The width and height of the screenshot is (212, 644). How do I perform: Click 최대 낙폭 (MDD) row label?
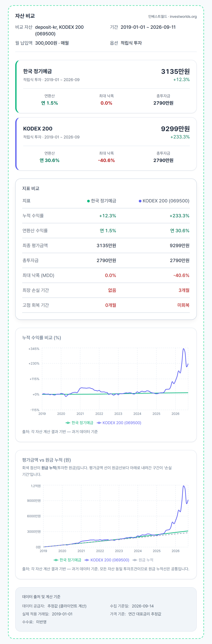click(x=38, y=275)
